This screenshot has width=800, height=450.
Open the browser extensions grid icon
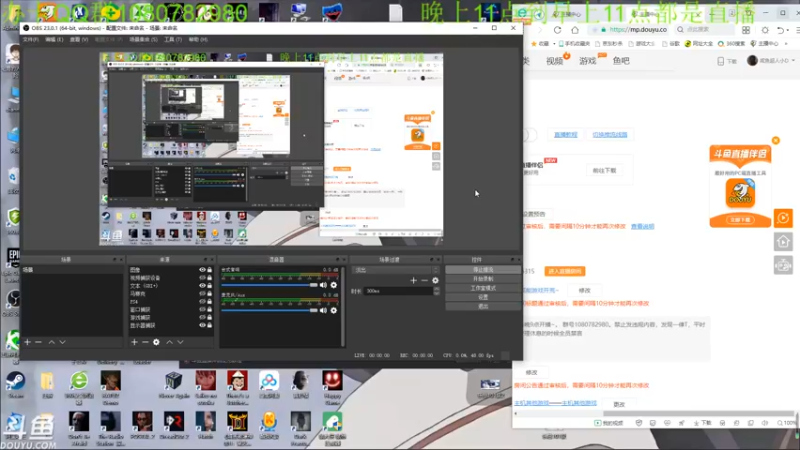[746, 30]
